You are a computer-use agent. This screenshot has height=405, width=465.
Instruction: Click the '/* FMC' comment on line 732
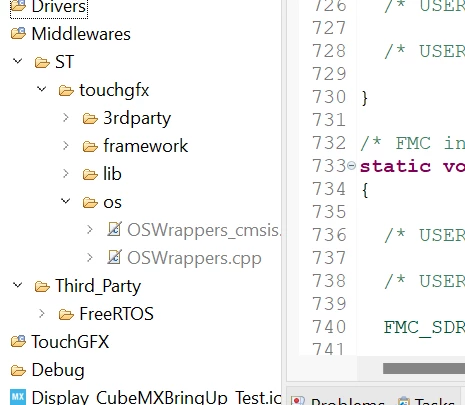(x=395, y=143)
